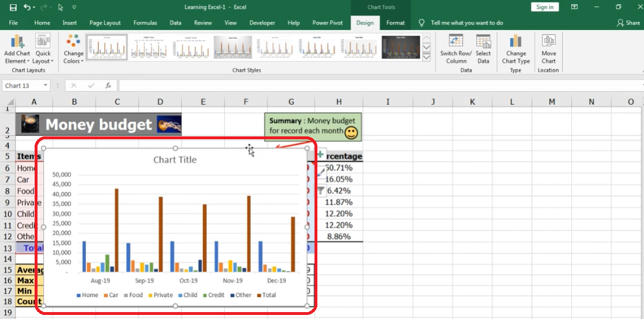Open the Page Layout ribbon tab
This screenshot has height=319, width=644.
coord(105,23)
